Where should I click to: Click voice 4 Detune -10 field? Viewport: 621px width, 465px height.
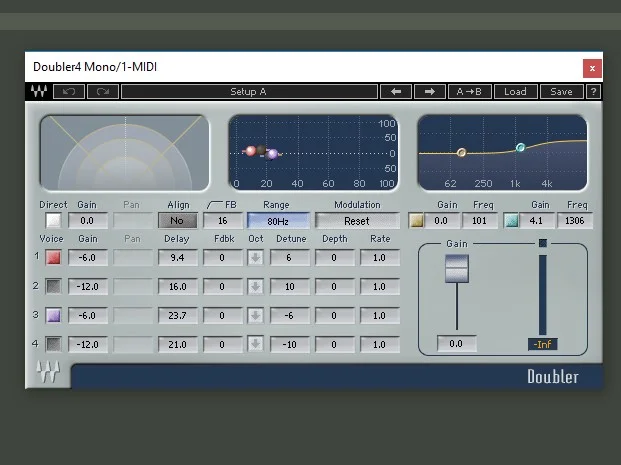(290, 344)
